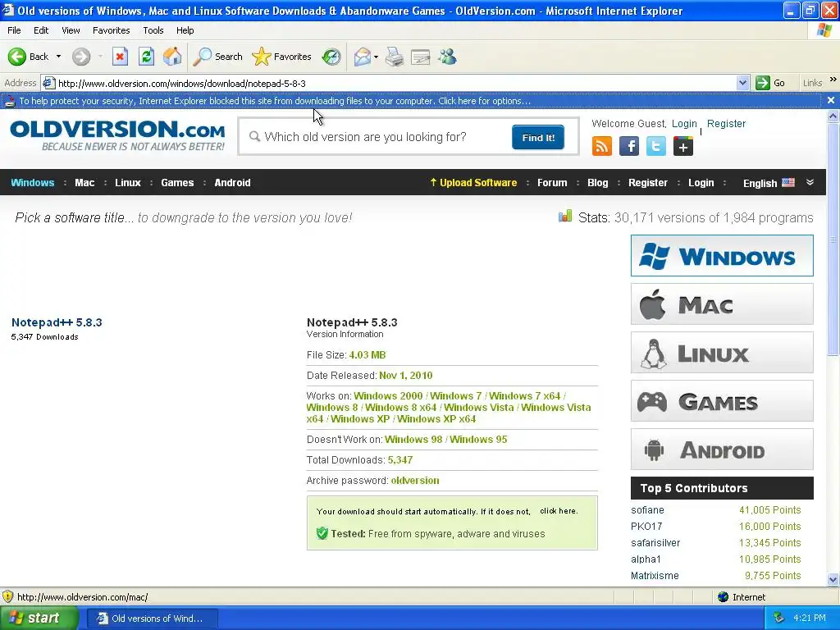This screenshot has width=840, height=630.
Task: Open the Favorites menu
Action: point(112,30)
